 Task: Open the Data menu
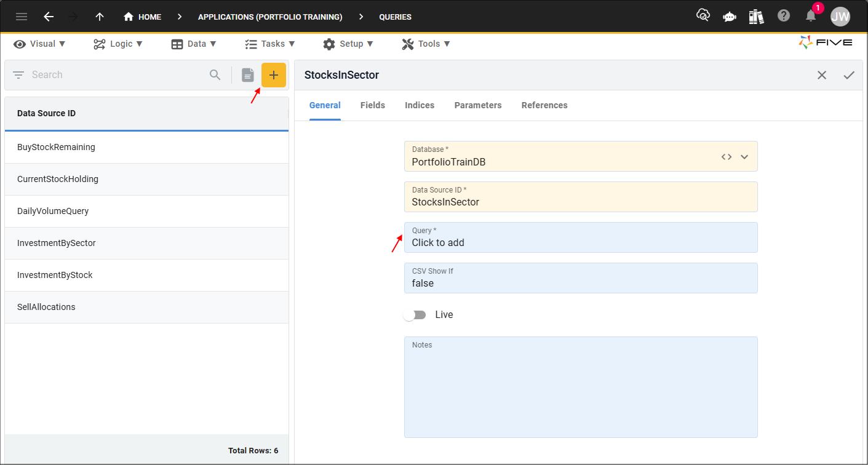point(194,44)
